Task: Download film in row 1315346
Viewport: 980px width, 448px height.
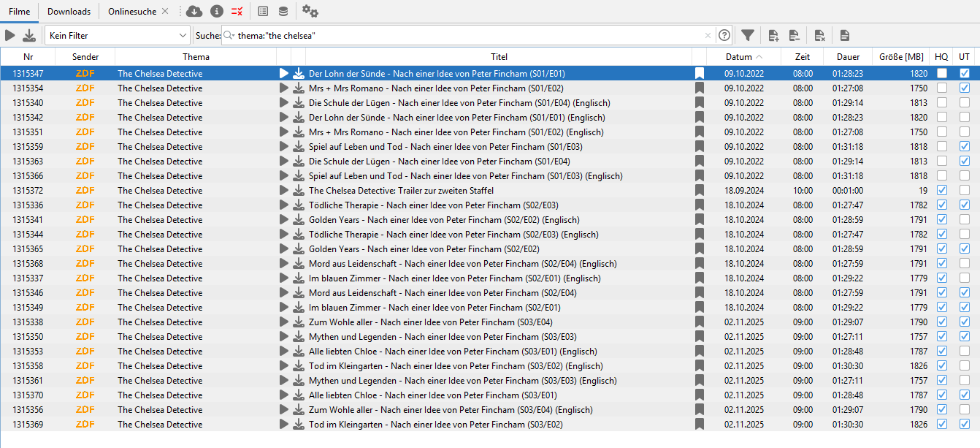Action: coord(299,292)
